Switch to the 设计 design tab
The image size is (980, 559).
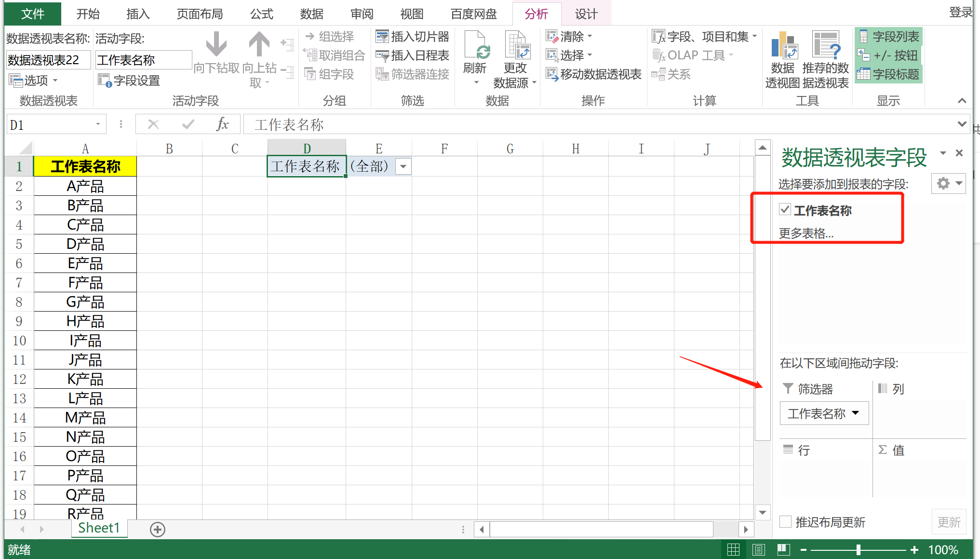(x=587, y=14)
